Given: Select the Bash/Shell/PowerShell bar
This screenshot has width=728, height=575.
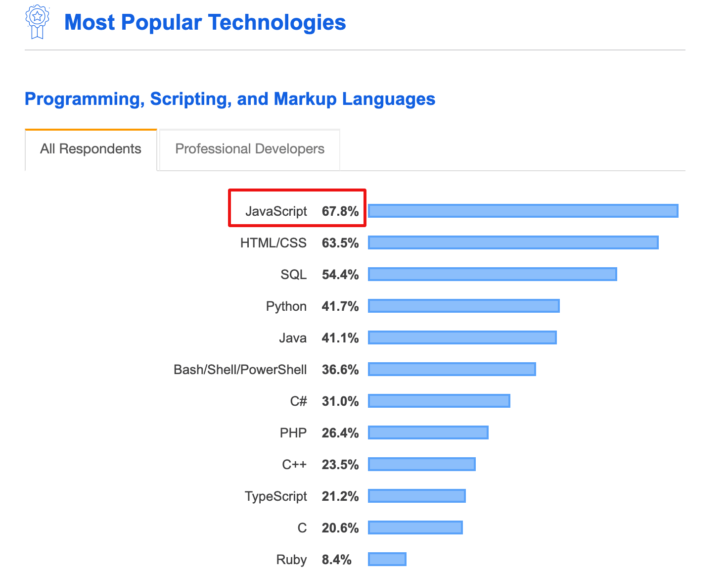Looking at the screenshot, I should pyautogui.click(x=452, y=369).
